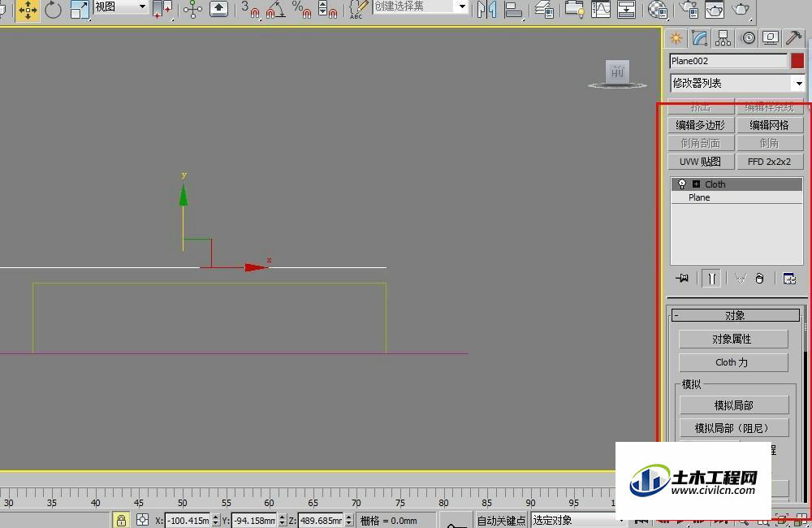812x528 pixels.
Task: Switch to the Modify command panel tab
Action: [700, 38]
